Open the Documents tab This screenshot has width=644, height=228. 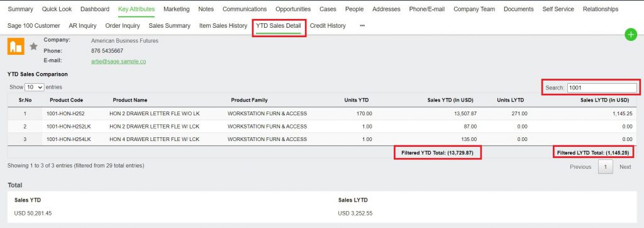point(519,9)
